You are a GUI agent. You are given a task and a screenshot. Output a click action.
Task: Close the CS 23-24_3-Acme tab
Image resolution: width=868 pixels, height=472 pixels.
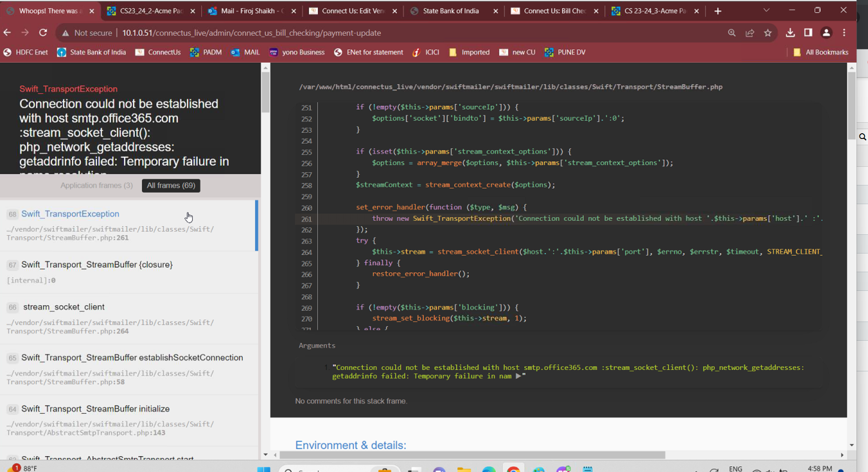697,11
